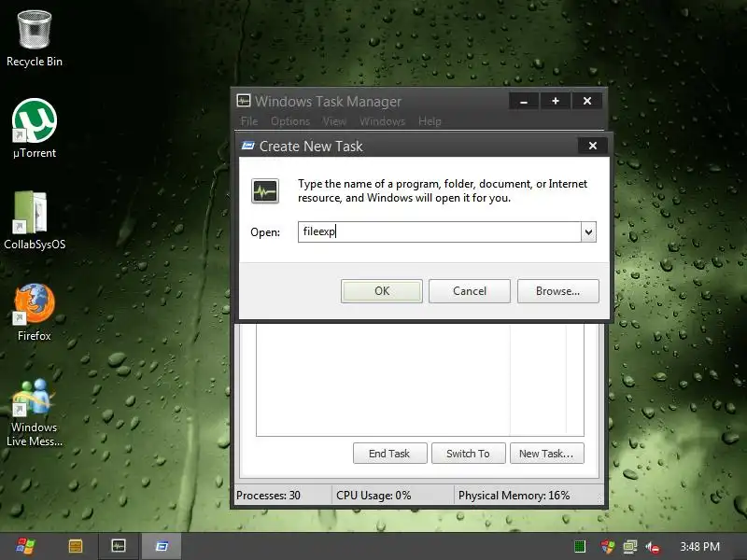Click New Task... in Task Manager
Screen dimensions: 747x560
click(x=547, y=454)
